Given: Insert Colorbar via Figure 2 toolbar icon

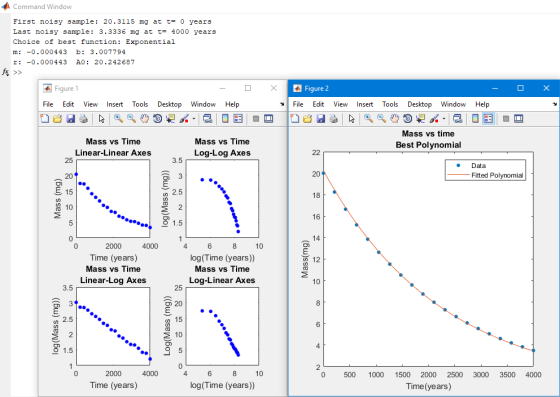Looking at the screenshot, I should click(475, 119).
